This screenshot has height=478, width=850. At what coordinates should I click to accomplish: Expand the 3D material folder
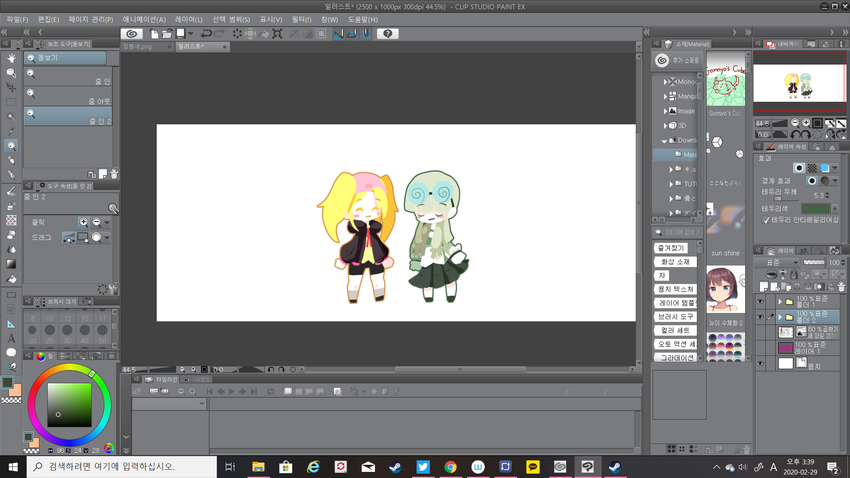[x=665, y=126]
